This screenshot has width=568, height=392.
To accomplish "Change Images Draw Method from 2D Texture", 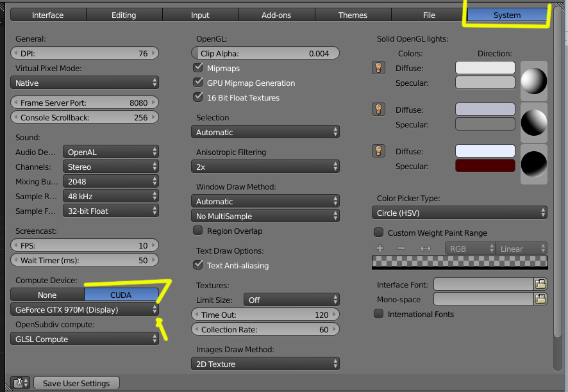I will pos(265,364).
